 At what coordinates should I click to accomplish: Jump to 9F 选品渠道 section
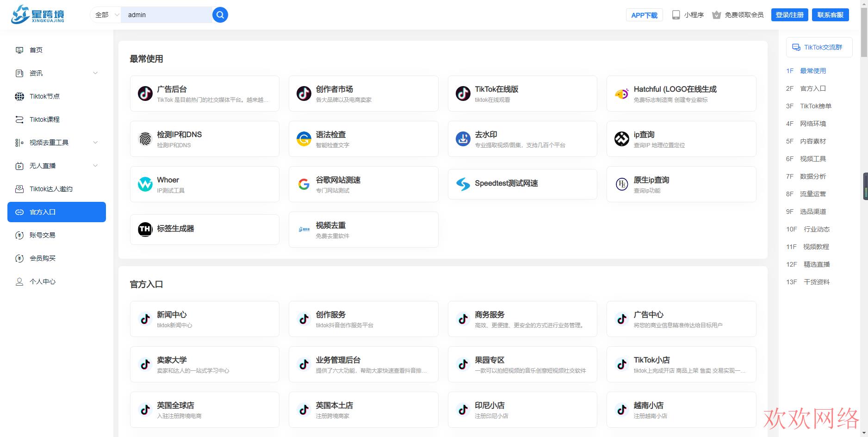click(806, 212)
